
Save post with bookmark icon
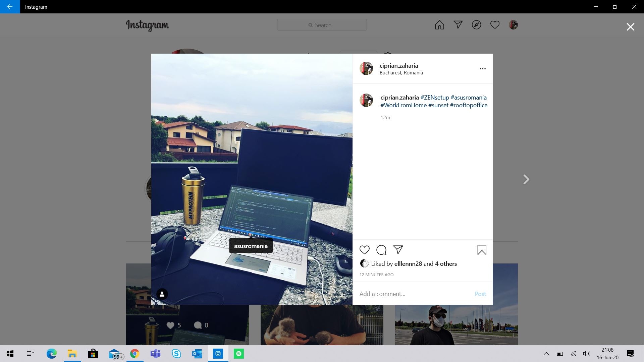(x=482, y=250)
